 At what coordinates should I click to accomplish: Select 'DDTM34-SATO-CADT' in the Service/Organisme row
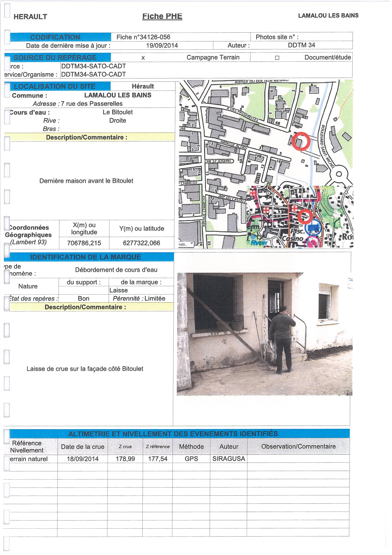[94, 75]
